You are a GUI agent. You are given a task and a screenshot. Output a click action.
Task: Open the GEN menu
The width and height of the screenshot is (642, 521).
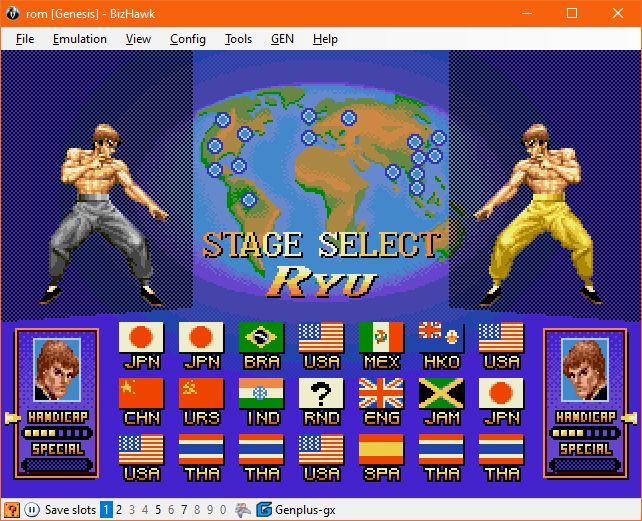click(x=283, y=39)
